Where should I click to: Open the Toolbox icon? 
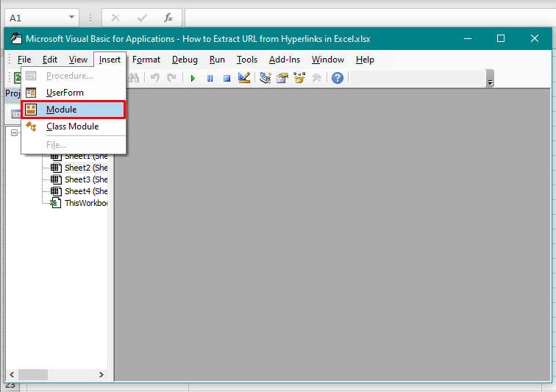316,78
